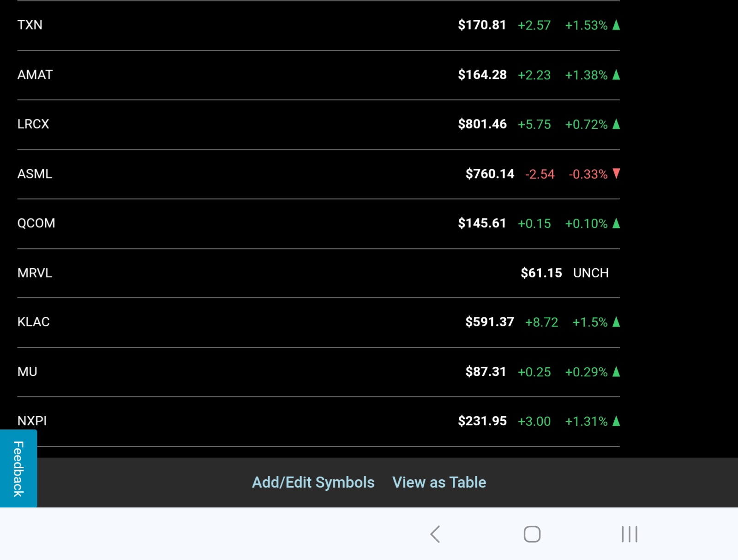Click the MRVL price $61.15
This screenshot has height=560, width=738.
(541, 273)
